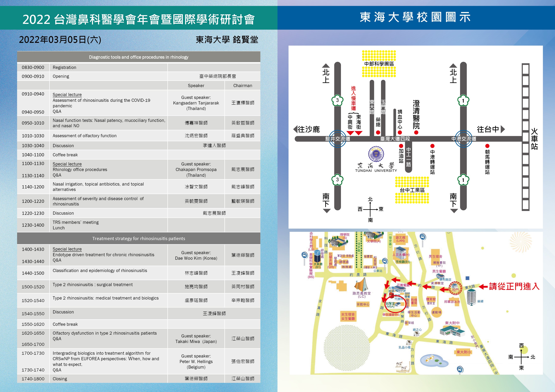Click speaker Peter W. Hellings
This screenshot has width=555, height=392.
point(196,361)
